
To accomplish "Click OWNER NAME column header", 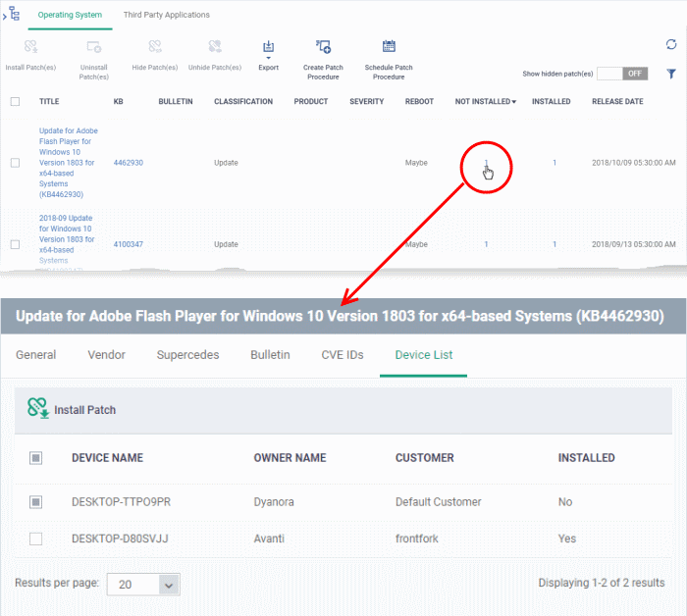I will click(291, 458).
